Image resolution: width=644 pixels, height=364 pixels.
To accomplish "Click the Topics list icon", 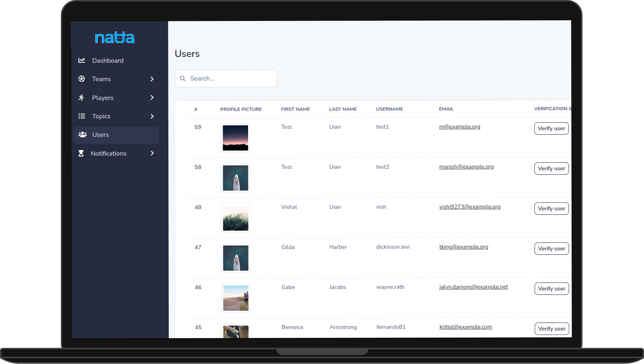I will [x=81, y=116].
